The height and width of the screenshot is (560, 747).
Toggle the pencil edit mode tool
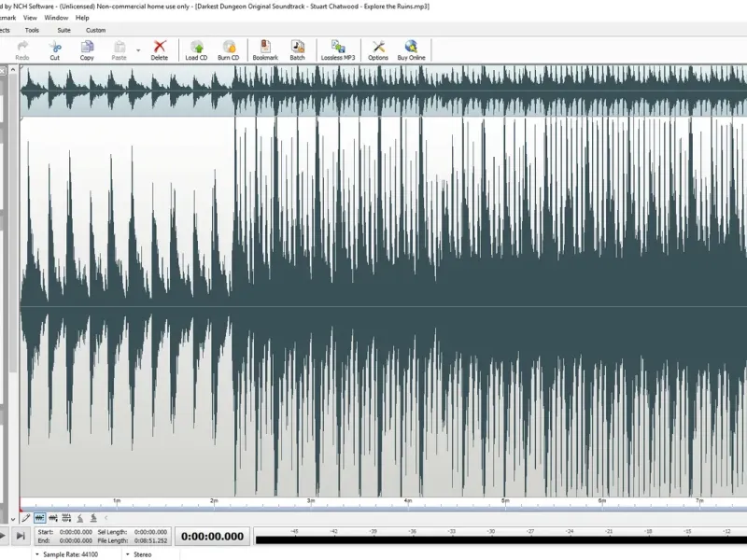(26, 518)
